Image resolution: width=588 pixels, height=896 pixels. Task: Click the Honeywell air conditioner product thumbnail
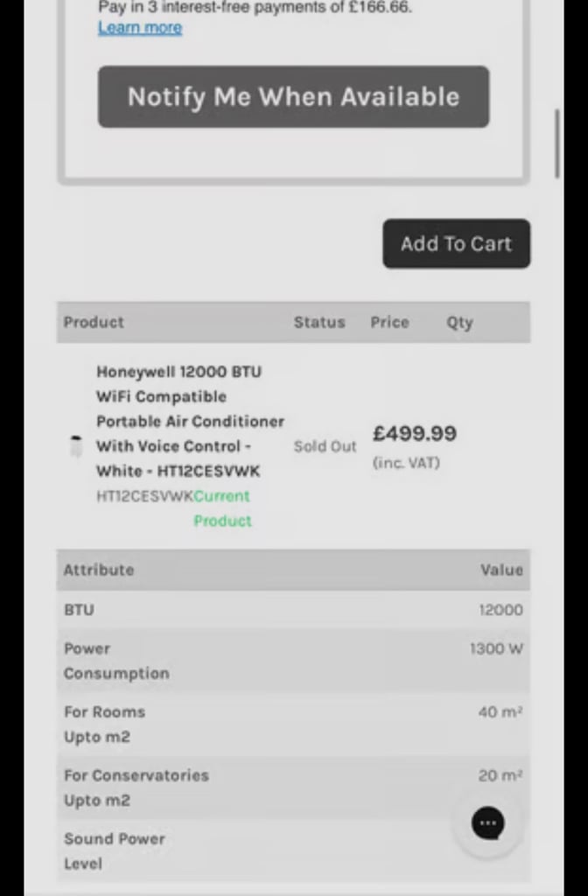click(76, 446)
